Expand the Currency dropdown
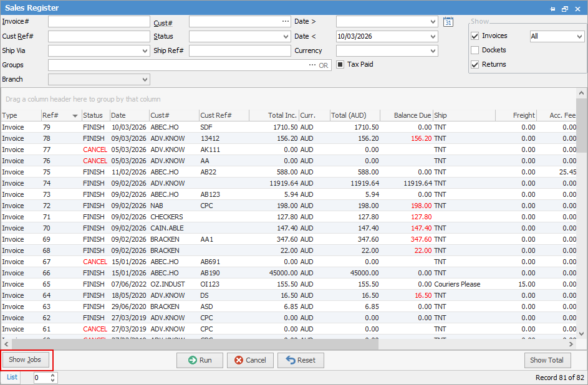 click(x=433, y=51)
